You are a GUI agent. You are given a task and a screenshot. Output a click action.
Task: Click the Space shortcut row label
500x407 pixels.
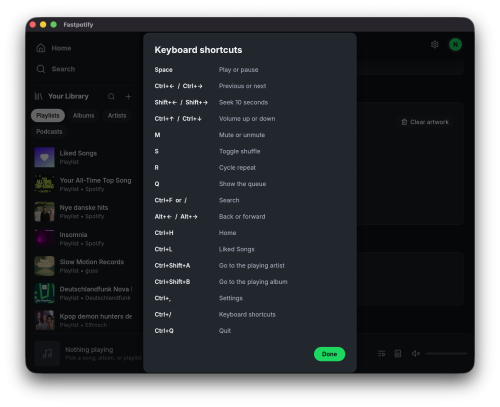pyautogui.click(x=163, y=70)
